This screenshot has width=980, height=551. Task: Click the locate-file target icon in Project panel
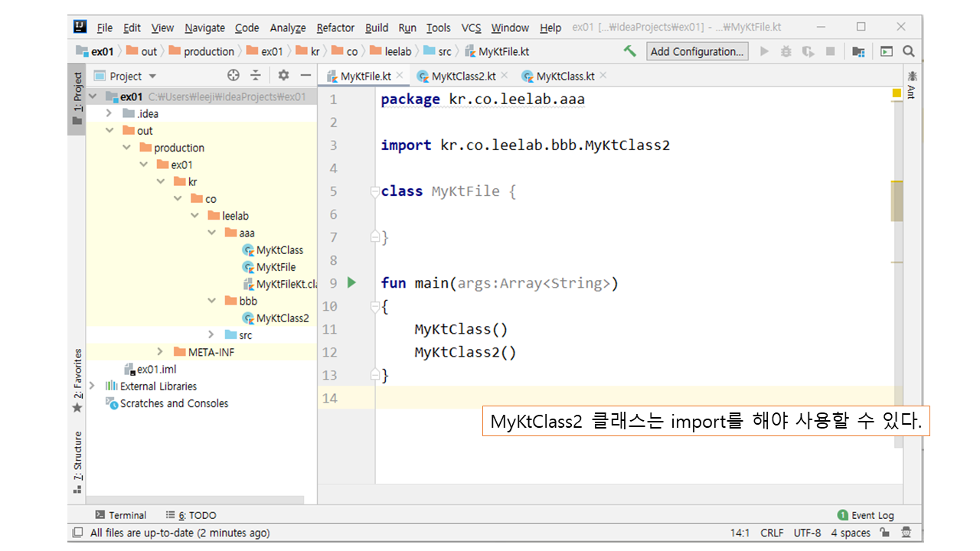point(234,75)
